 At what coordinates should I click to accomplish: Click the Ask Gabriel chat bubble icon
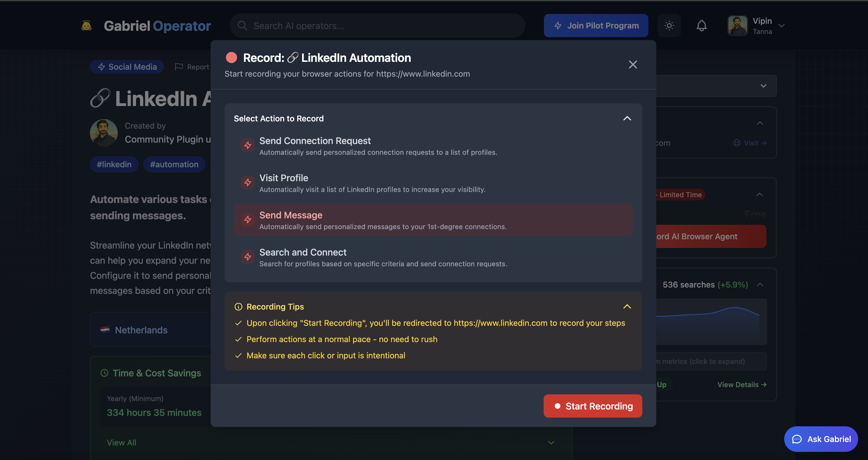click(797, 439)
